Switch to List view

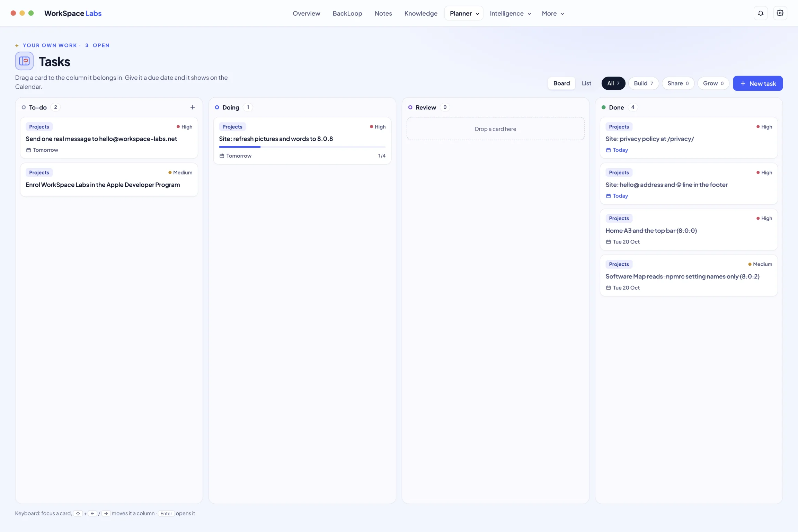586,83
